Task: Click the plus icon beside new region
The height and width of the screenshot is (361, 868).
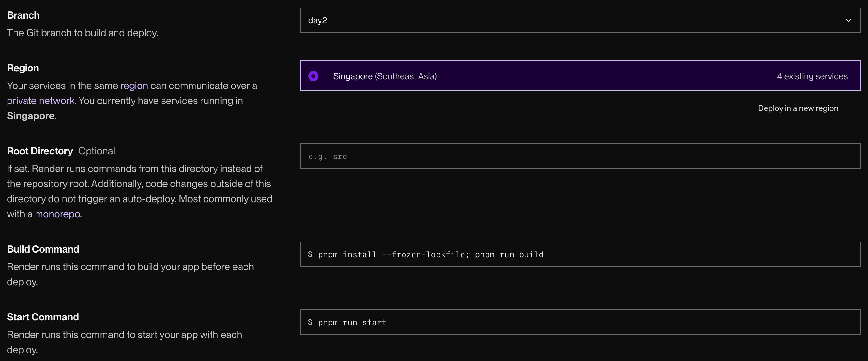Action: coord(851,108)
